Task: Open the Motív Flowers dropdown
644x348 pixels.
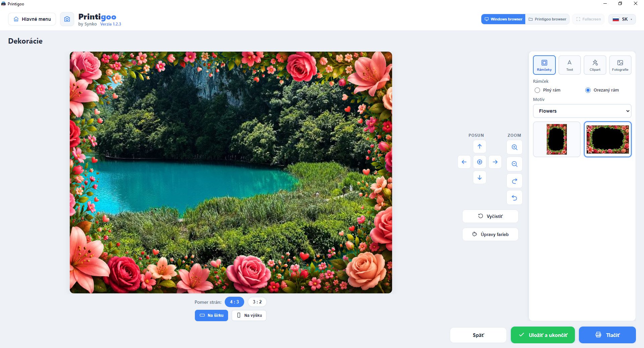Action: pos(582,111)
